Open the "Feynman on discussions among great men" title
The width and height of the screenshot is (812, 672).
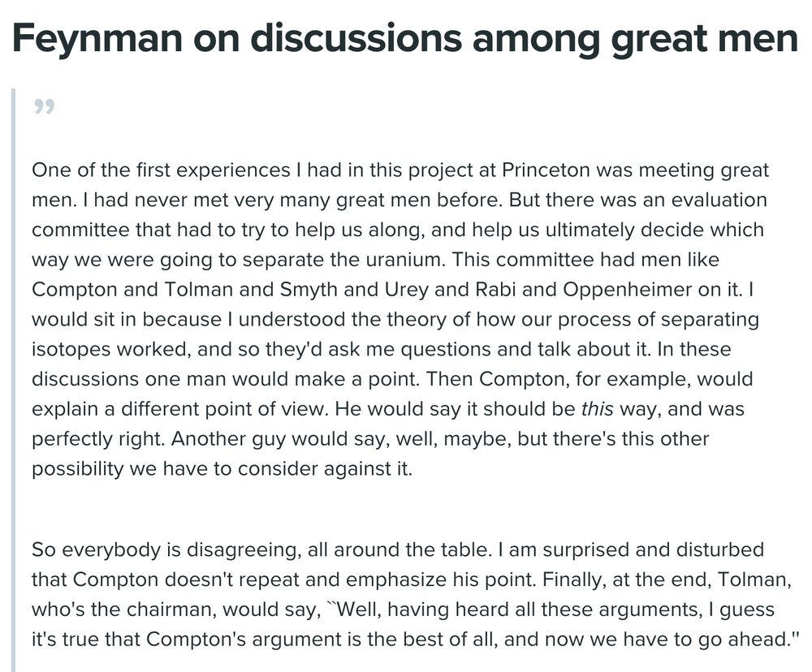pos(404,39)
